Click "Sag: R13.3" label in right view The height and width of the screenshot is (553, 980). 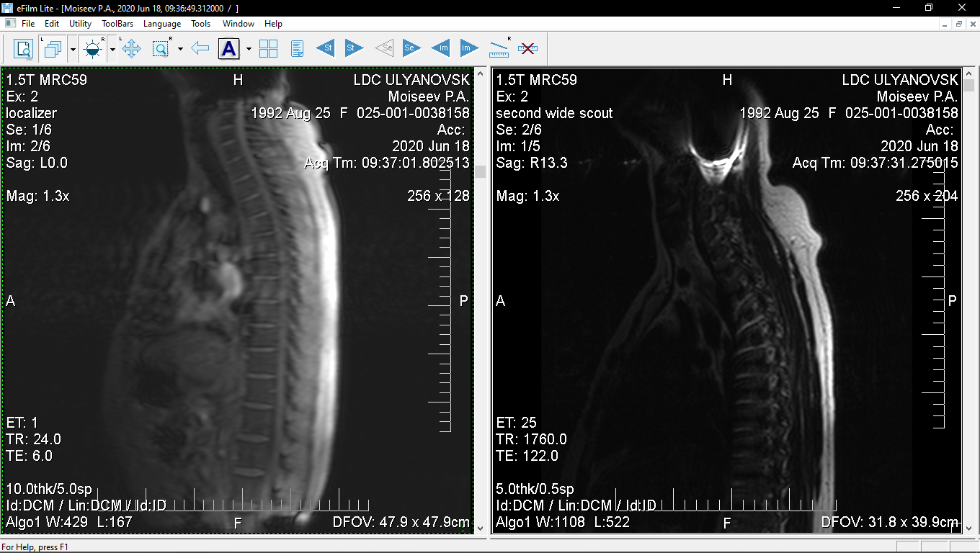532,163
